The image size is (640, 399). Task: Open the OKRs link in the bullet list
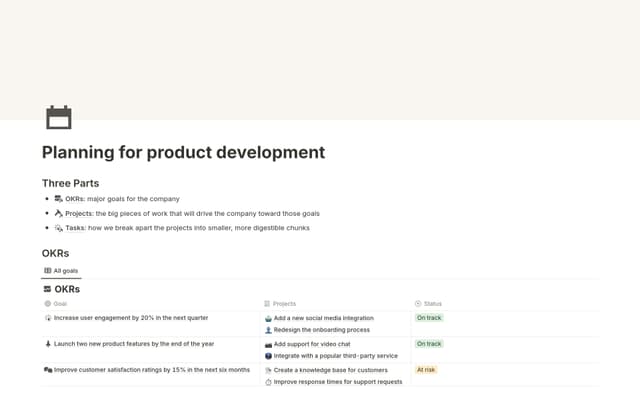pos(75,199)
